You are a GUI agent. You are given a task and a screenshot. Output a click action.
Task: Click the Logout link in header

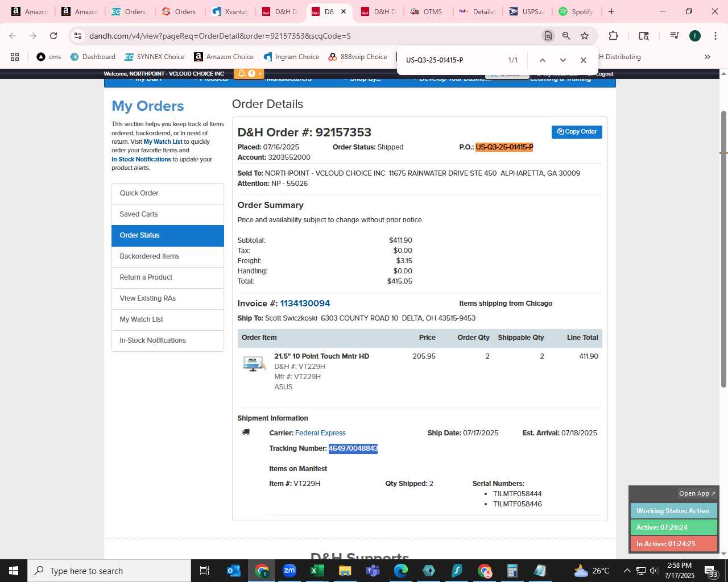604,74
